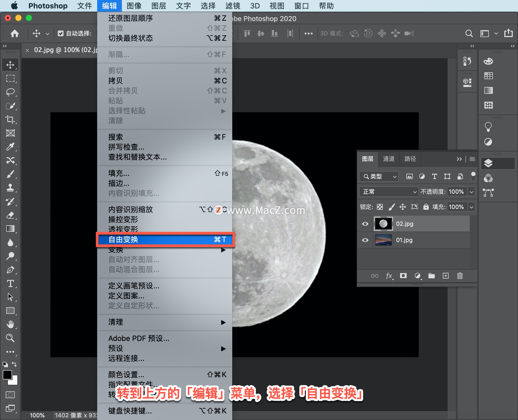Select the History Brush tool

click(10, 202)
